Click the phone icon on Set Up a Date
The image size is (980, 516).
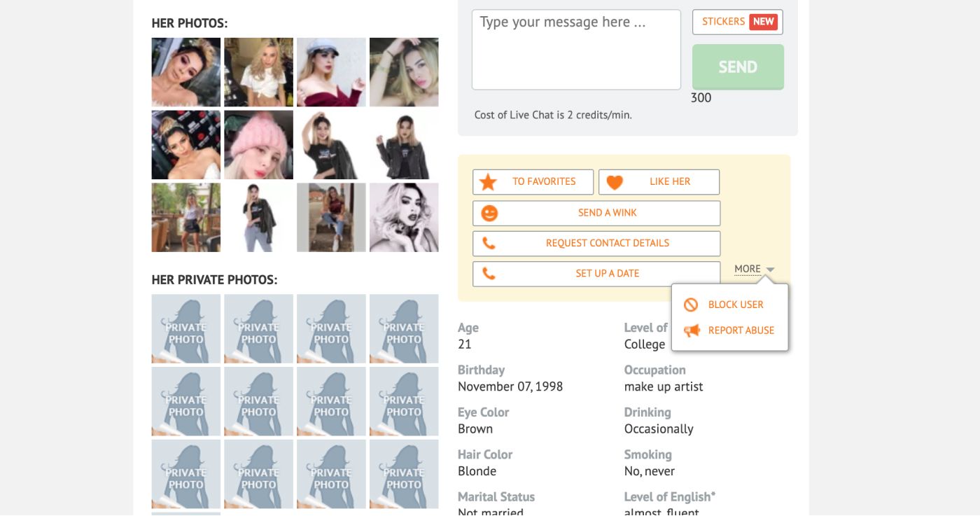489,274
